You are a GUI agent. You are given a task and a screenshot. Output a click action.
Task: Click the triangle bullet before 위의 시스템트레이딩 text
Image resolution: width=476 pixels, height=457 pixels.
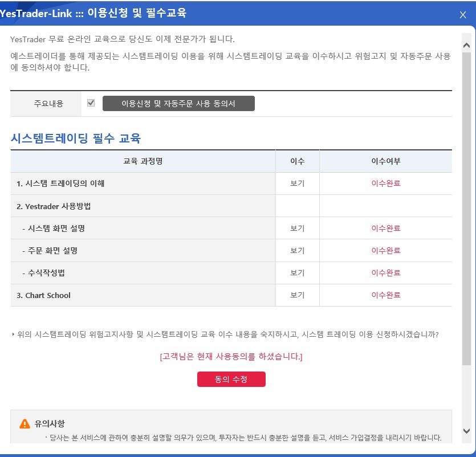click(13, 334)
